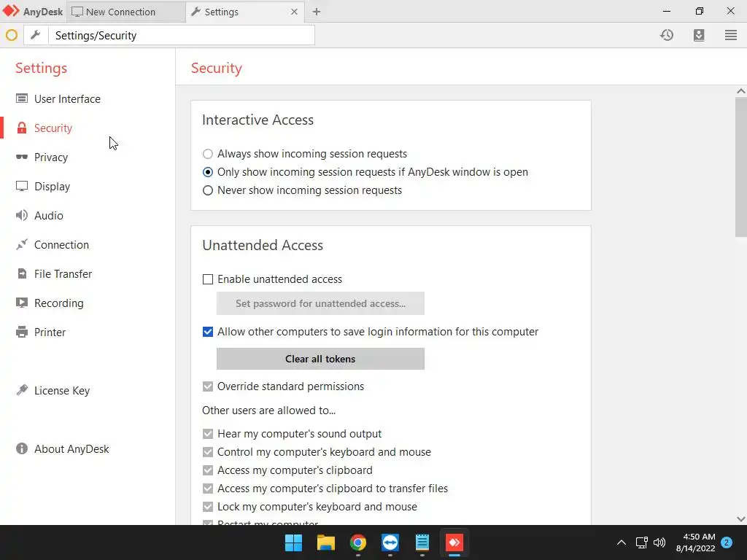Image resolution: width=747 pixels, height=560 pixels.
Task: Open Windows Start menu from taskbar
Action: coord(293,542)
